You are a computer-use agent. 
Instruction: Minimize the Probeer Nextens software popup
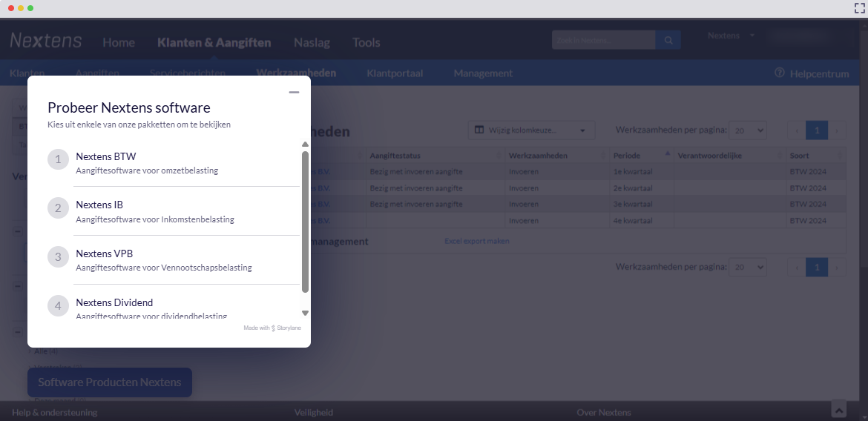coord(294,93)
